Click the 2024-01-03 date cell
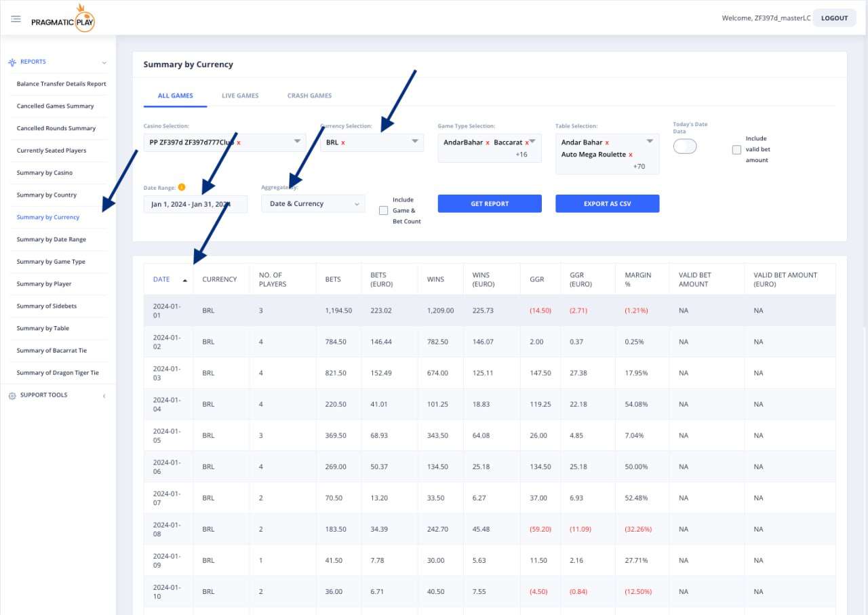 (x=167, y=373)
